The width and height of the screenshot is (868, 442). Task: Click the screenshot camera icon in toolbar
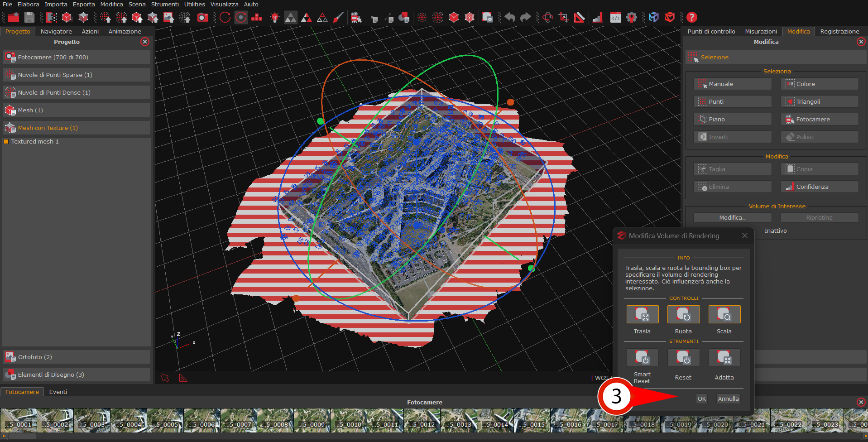[x=202, y=17]
